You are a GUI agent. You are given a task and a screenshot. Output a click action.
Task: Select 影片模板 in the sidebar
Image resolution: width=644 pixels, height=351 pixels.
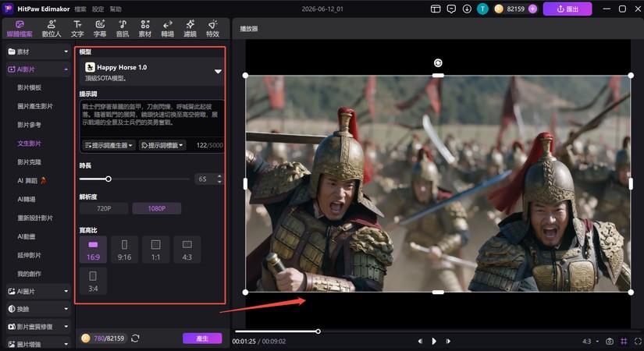29,87
